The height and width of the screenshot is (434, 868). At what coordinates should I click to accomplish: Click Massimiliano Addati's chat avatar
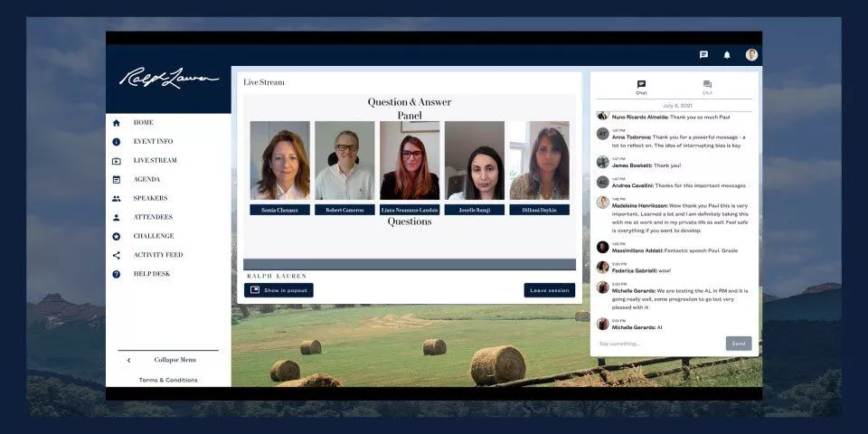point(603,247)
